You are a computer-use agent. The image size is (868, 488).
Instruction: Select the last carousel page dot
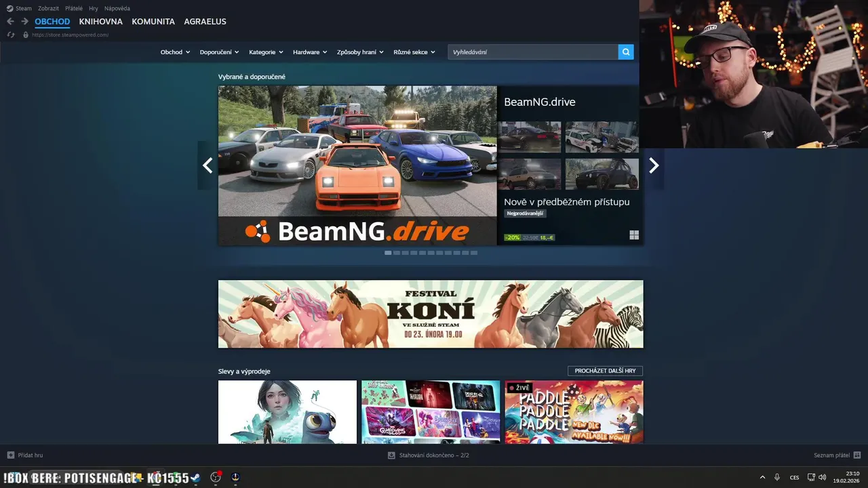[x=474, y=253]
